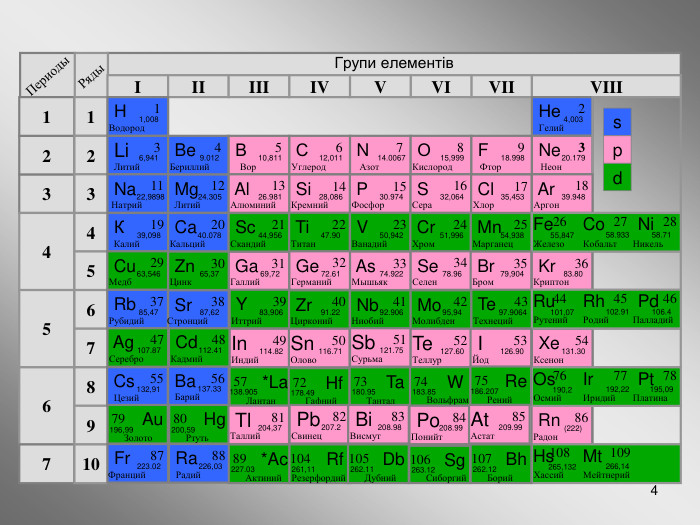Image resolution: width=700 pixels, height=525 pixels.
Task: Click the Francium (Fr) element cell
Action: (x=137, y=463)
